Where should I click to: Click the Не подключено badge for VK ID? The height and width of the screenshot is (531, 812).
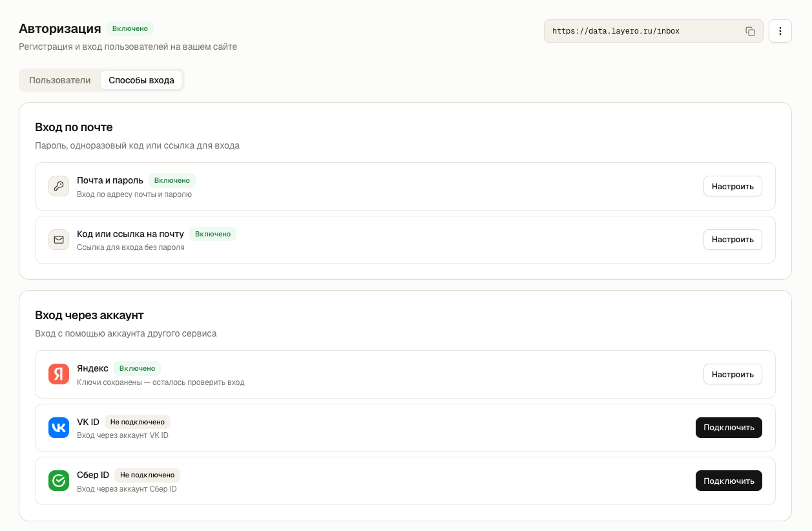click(x=138, y=422)
